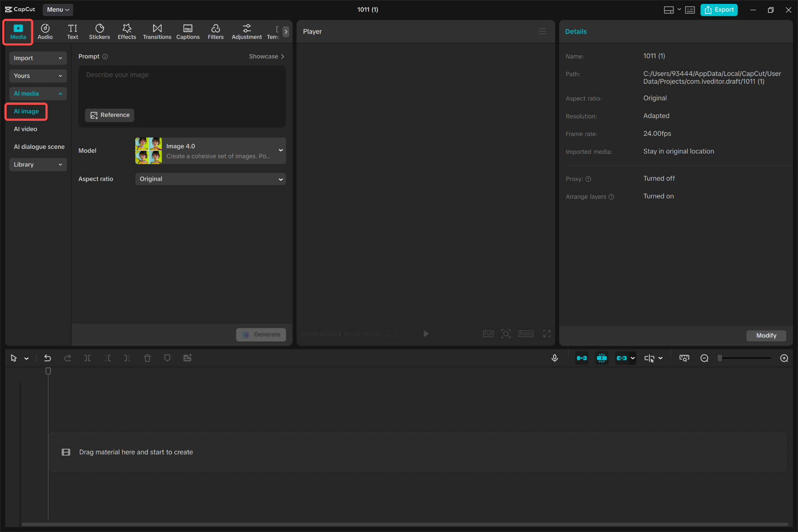
Task: Toggle auto snapping on timeline
Action: 602,358
